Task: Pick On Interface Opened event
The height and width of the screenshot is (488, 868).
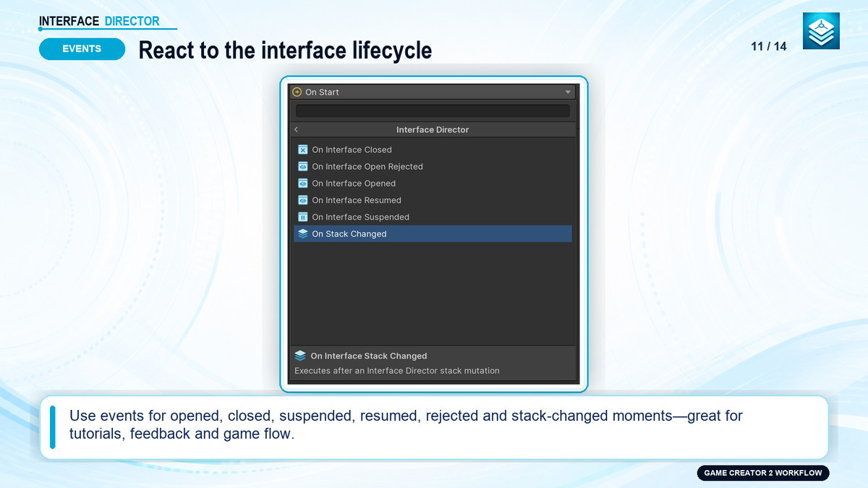Action: coord(433,184)
